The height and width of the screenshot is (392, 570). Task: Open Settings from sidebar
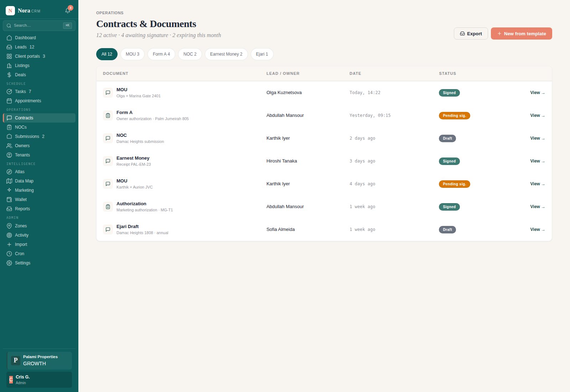point(39,263)
